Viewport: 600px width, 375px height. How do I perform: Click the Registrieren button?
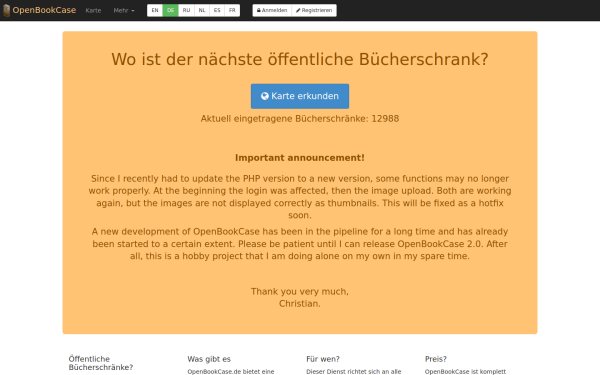314,10
